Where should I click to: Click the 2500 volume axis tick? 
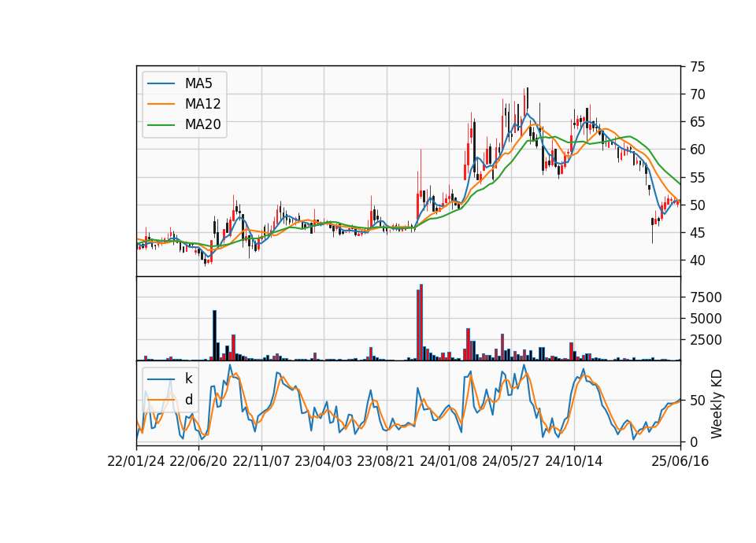pyautogui.click(x=706, y=340)
